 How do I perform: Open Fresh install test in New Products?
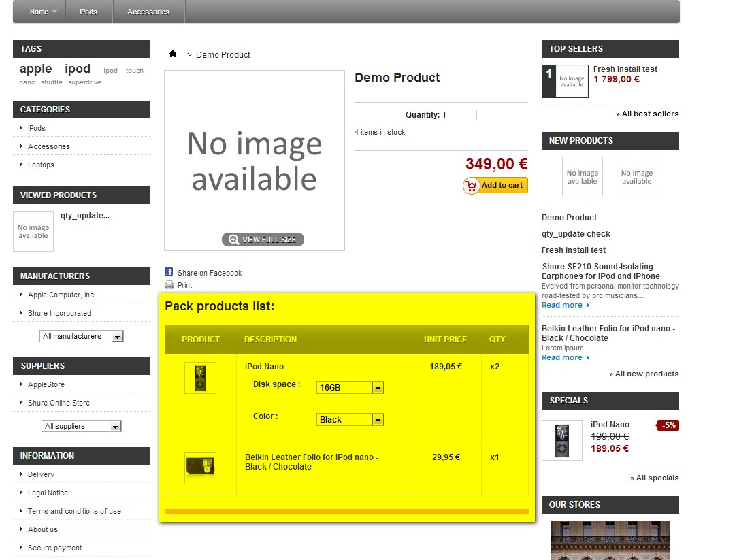click(x=574, y=250)
